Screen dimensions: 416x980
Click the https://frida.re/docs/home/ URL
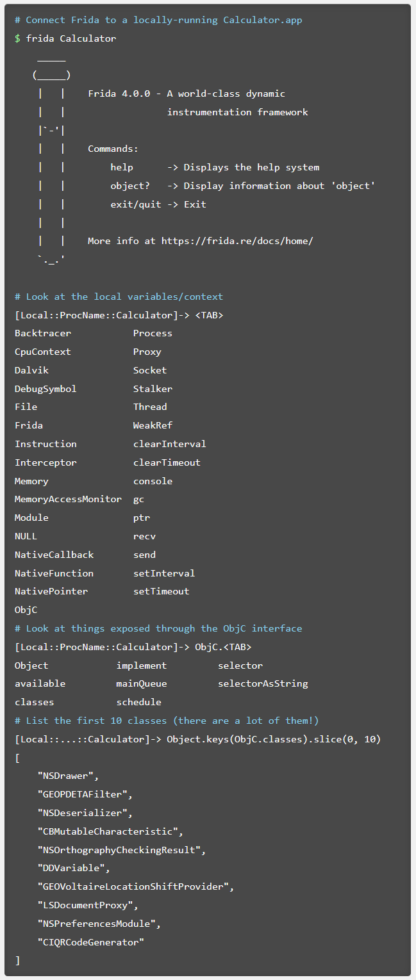[237, 241]
